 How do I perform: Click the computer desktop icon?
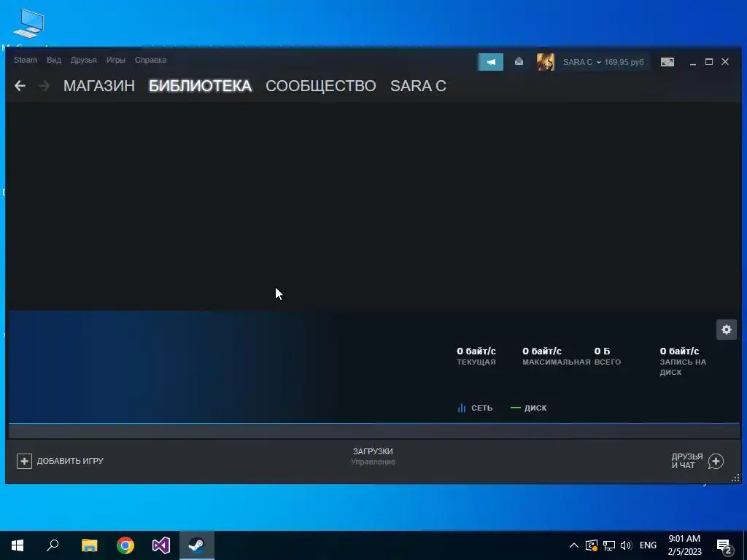pyautogui.click(x=29, y=23)
